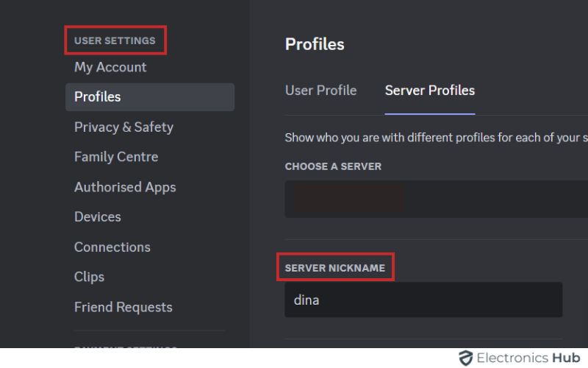Open My Account settings
Image resolution: width=588 pixels, height=368 pixels.
point(110,67)
